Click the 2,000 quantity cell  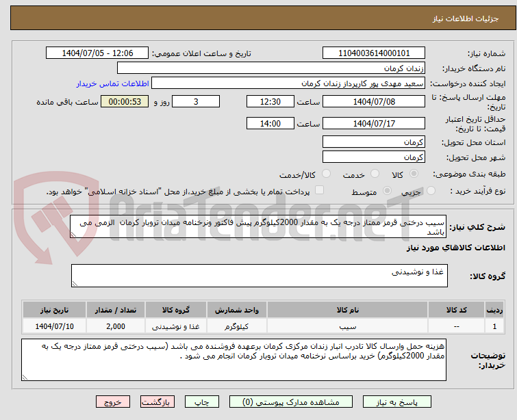(x=116, y=326)
